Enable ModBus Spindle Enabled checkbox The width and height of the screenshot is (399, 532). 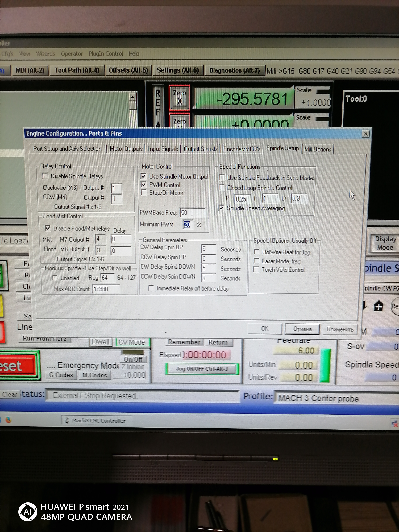click(x=55, y=278)
